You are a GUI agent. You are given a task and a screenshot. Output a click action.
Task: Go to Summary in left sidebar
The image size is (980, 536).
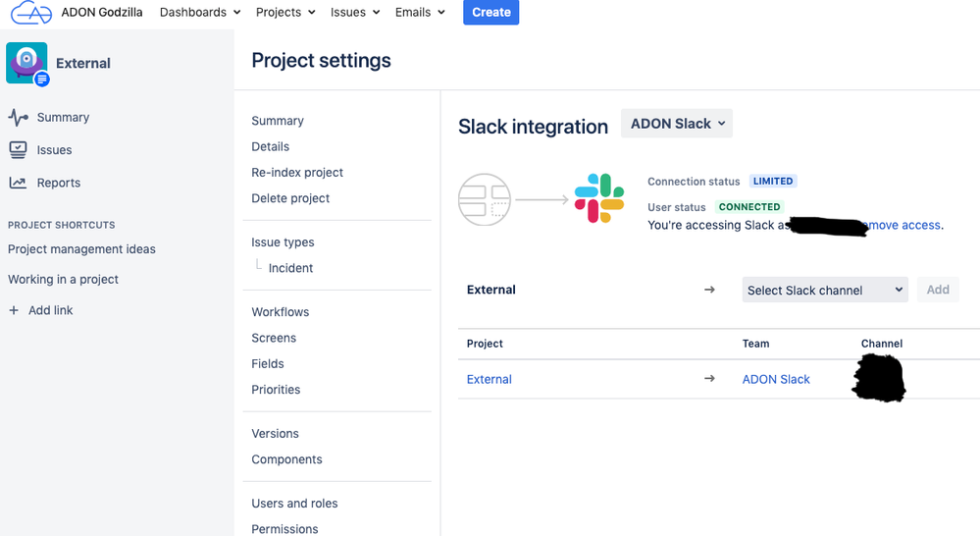pos(63,117)
